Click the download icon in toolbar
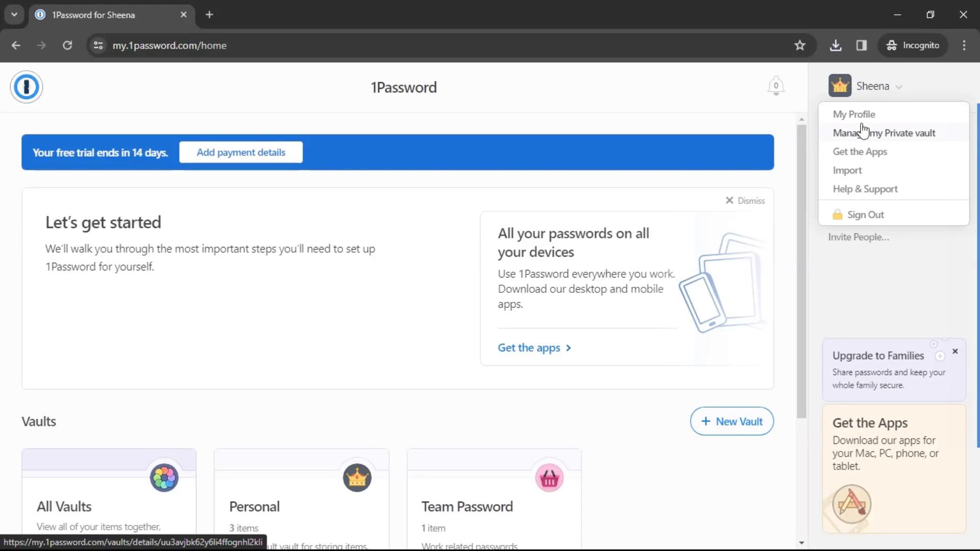 coord(836,45)
